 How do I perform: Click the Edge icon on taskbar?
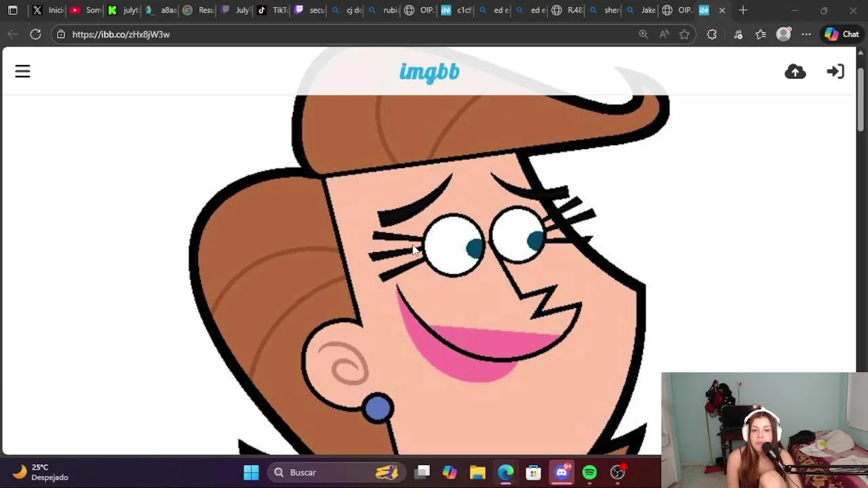(x=505, y=472)
